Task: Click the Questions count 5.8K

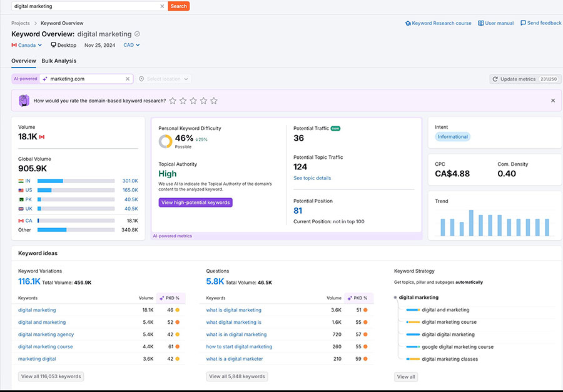Action: 215,281
